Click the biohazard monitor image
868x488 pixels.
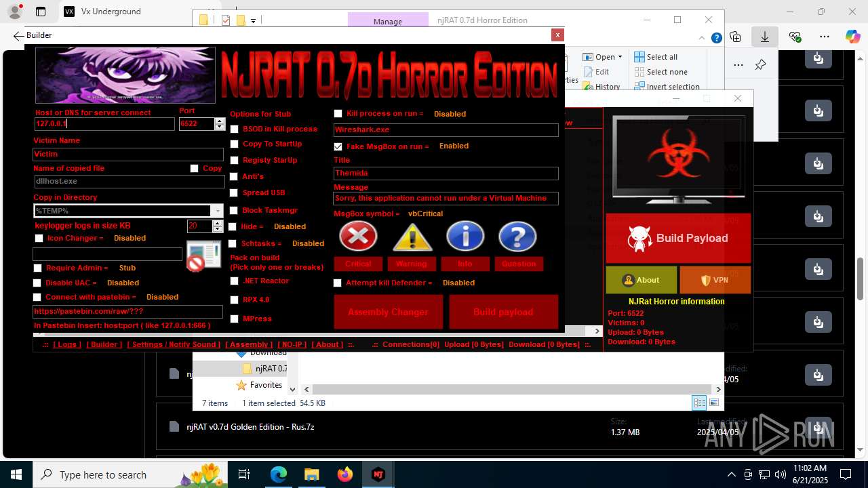[679, 159]
